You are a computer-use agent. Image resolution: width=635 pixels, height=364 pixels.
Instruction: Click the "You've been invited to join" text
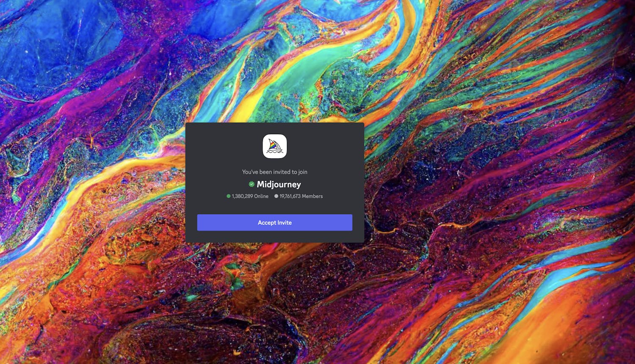[x=275, y=172]
